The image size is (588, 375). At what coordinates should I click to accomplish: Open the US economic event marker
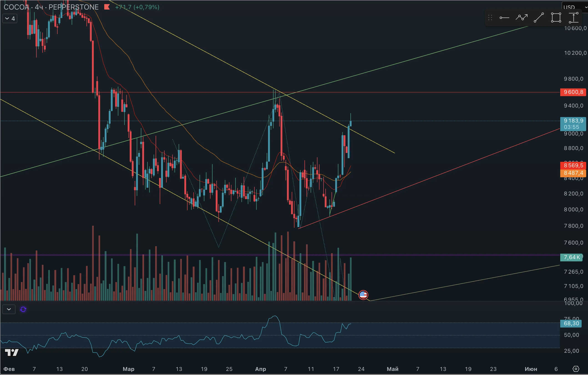point(363,295)
